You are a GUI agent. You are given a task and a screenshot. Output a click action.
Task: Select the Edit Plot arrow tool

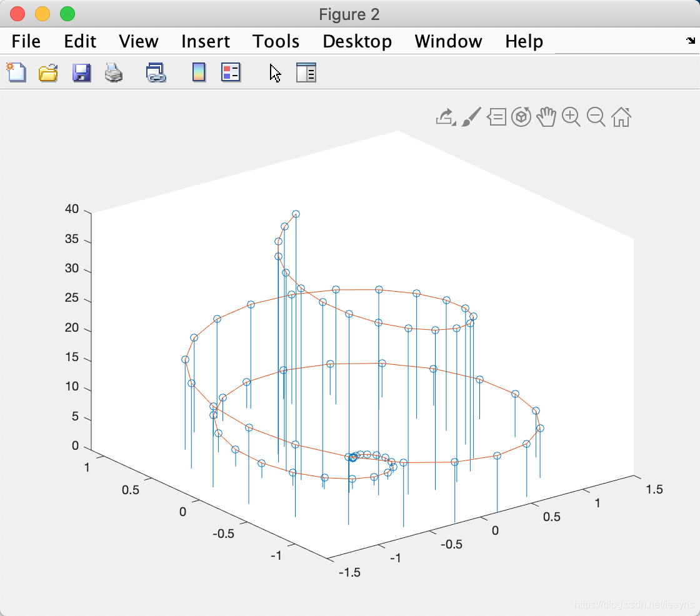(275, 73)
